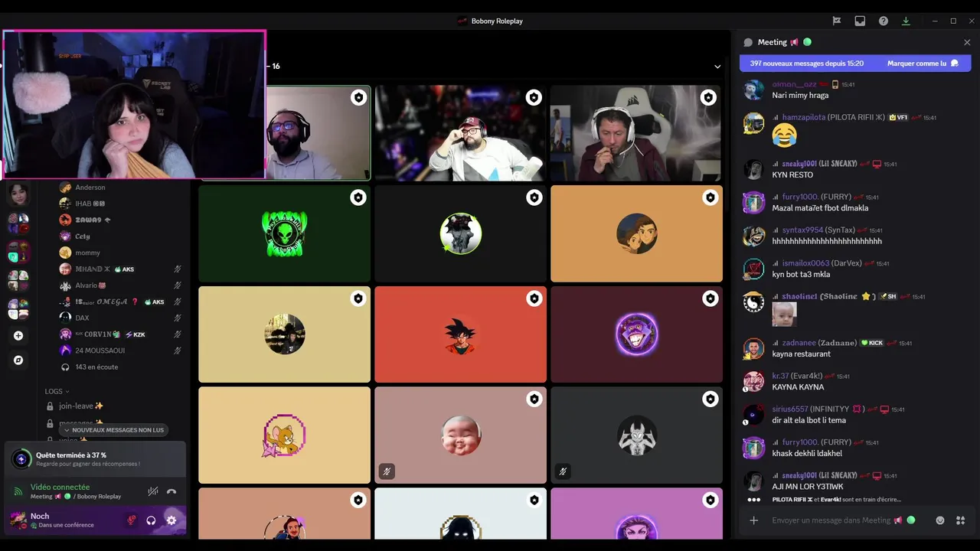Viewport: 980px width, 551px height.
Task: Open the attachment plus button in chat
Action: 753,520
